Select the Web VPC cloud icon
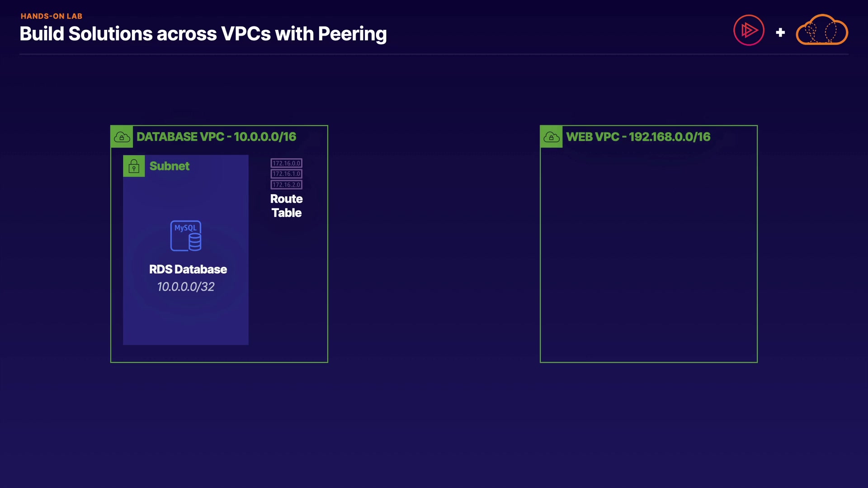Screen dimensions: 868x488 point(551,137)
